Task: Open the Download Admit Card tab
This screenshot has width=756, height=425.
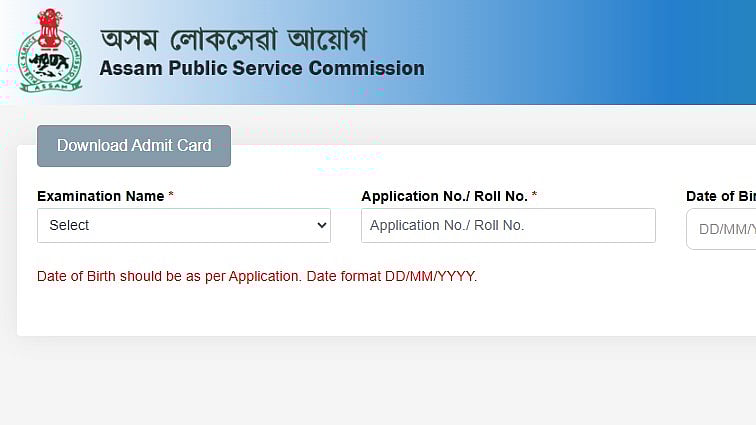Action: (134, 146)
